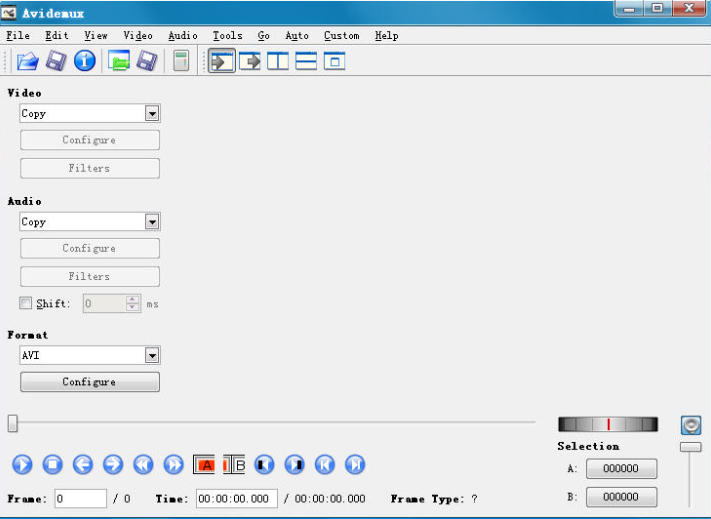
Task: Open the Tools menu
Action: point(227,36)
